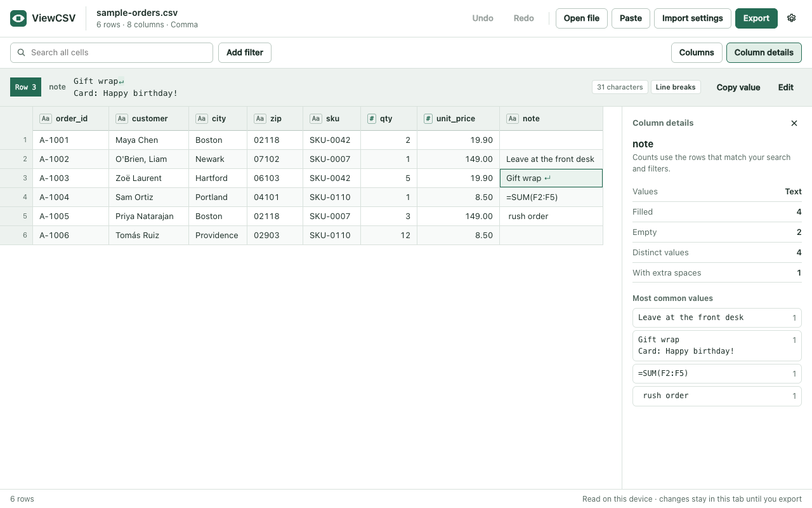Screen dimensions: 812x508
Task: Click the 31 characters badge
Action: click(620, 87)
